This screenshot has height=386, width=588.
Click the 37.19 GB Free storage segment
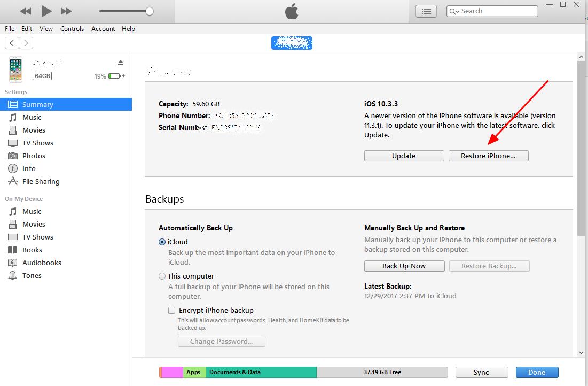point(382,372)
